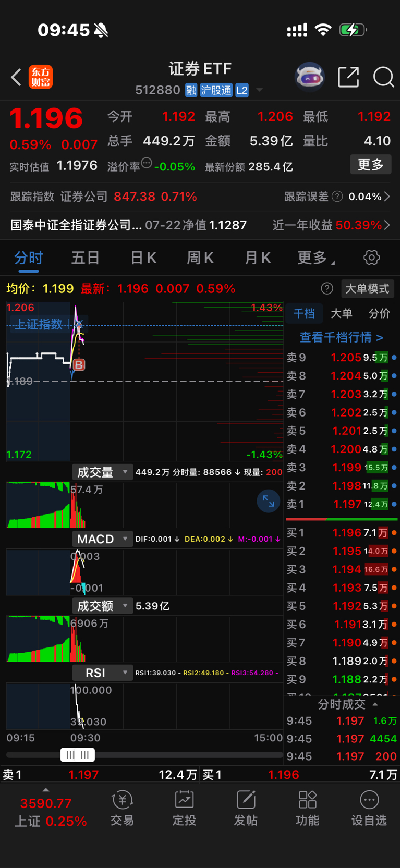
Task: Switch to the 分时 tab
Action: coord(29,258)
